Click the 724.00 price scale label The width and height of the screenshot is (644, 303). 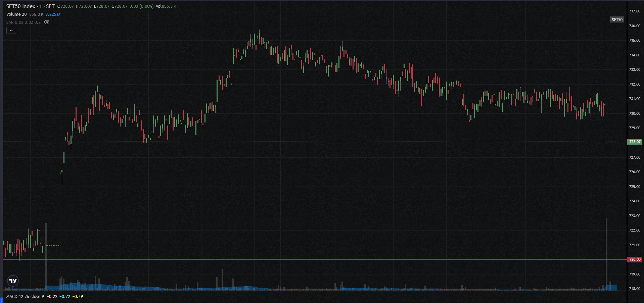pos(635,201)
